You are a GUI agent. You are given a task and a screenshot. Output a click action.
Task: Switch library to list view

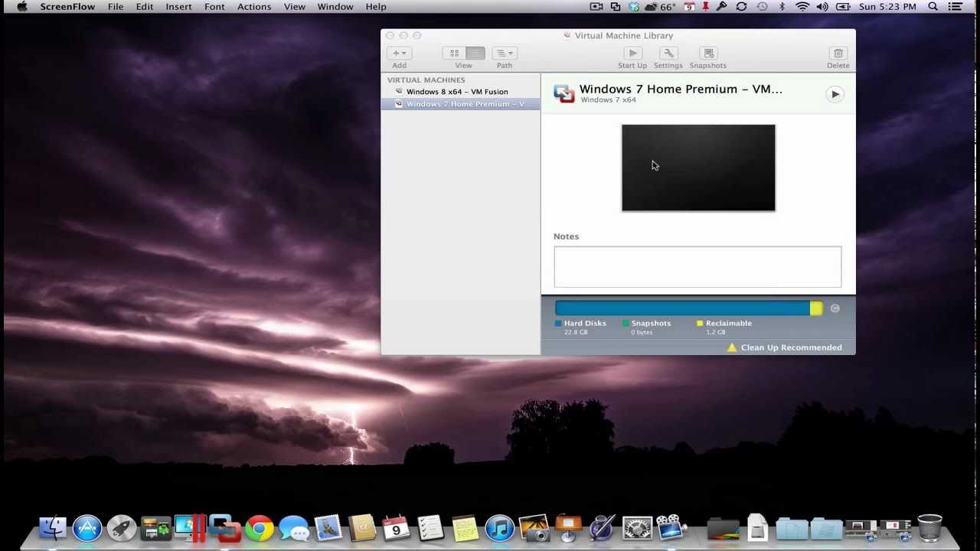coord(475,53)
